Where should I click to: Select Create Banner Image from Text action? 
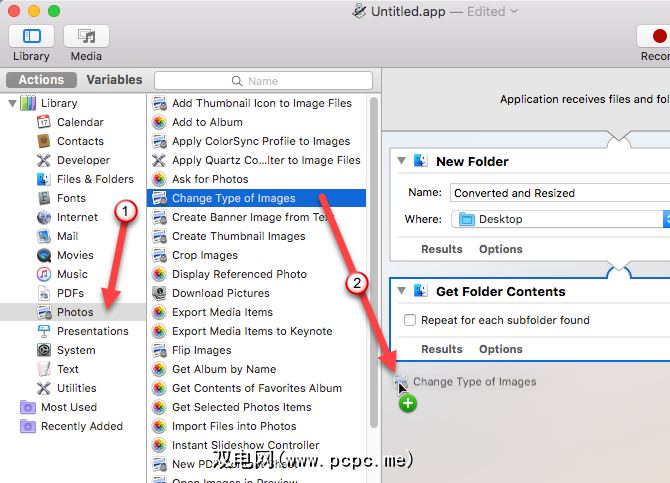(x=256, y=217)
